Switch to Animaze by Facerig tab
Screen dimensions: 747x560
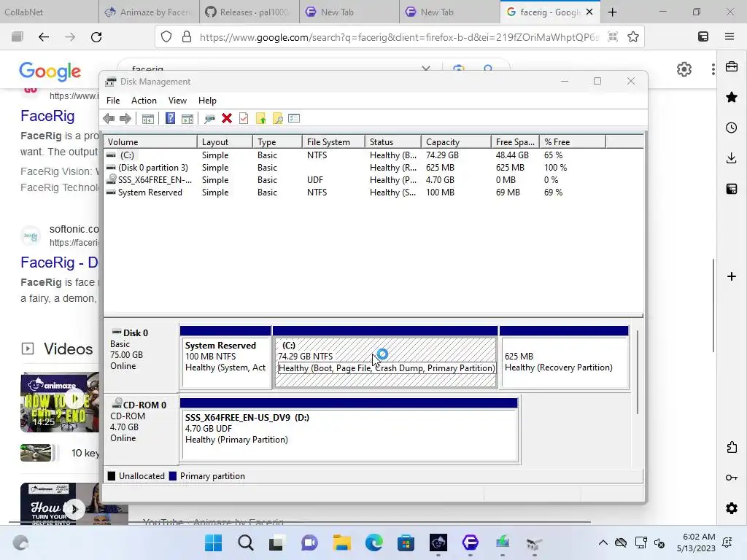pyautogui.click(x=149, y=12)
